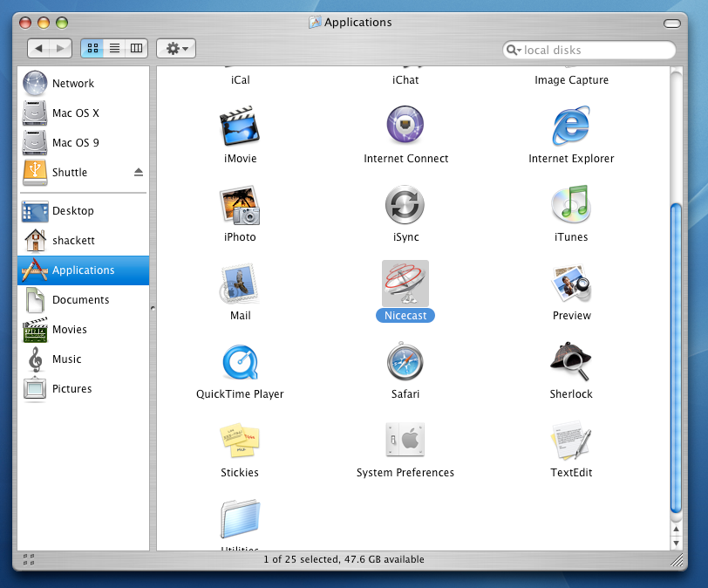Select the QuickTime Player icon
Image resolution: width=708 pixels, height=588 pixels.
[240, 362]
